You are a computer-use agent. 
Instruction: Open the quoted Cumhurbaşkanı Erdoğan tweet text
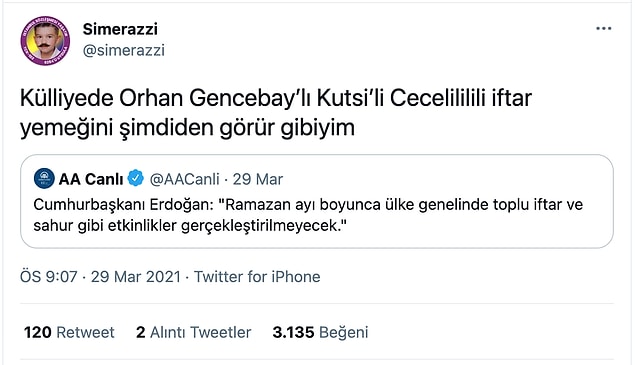(x=308, y=215)
